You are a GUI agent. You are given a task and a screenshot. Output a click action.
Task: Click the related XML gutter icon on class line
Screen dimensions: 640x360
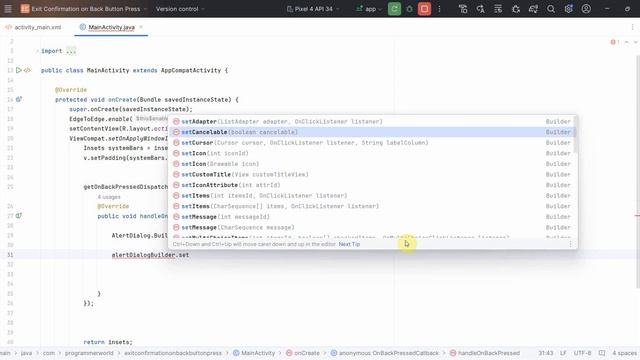click(27, 70)
